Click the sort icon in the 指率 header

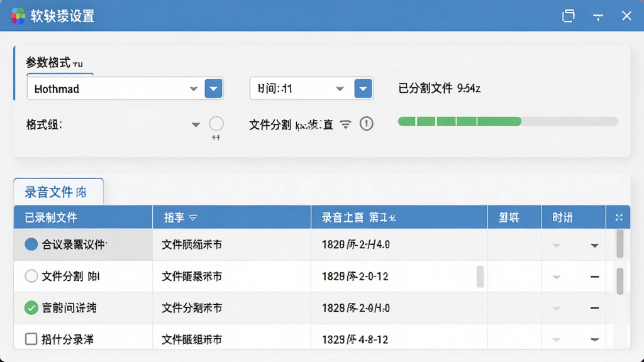(193, 217)
